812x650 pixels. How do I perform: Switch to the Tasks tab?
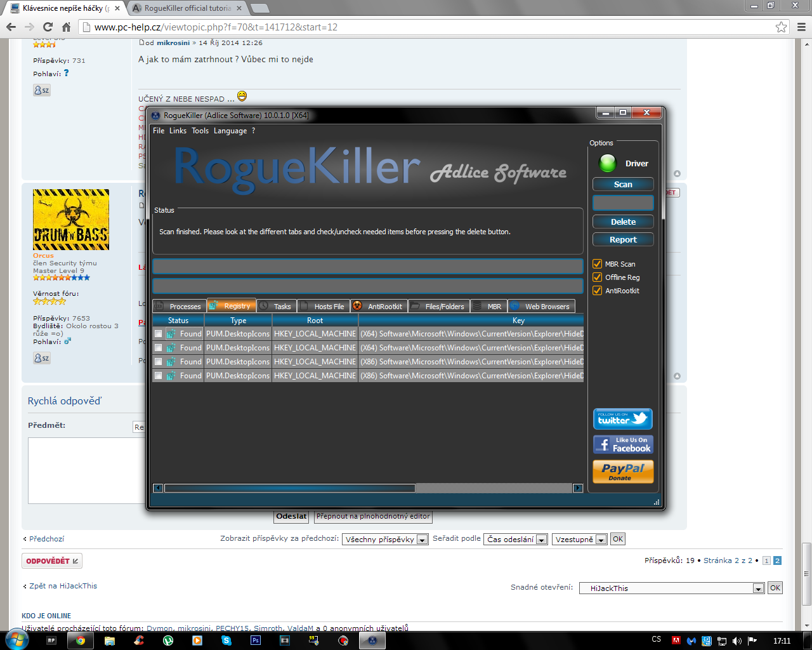coord(277,306)
